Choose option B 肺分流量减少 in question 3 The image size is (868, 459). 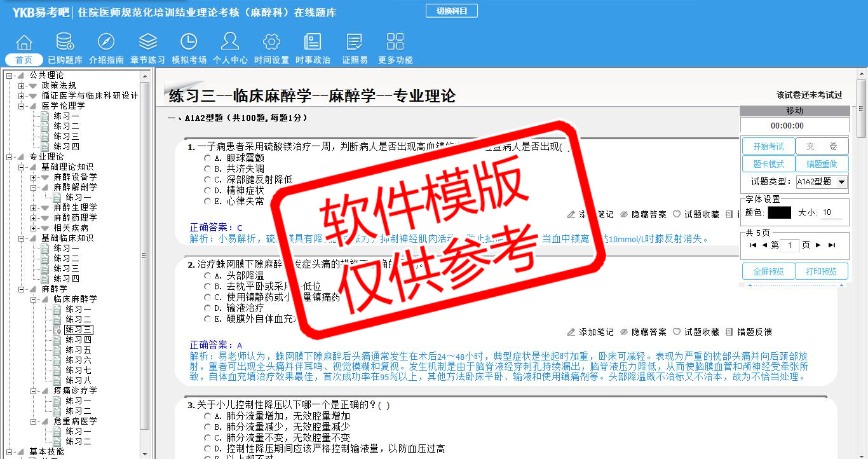click(208, 427)
